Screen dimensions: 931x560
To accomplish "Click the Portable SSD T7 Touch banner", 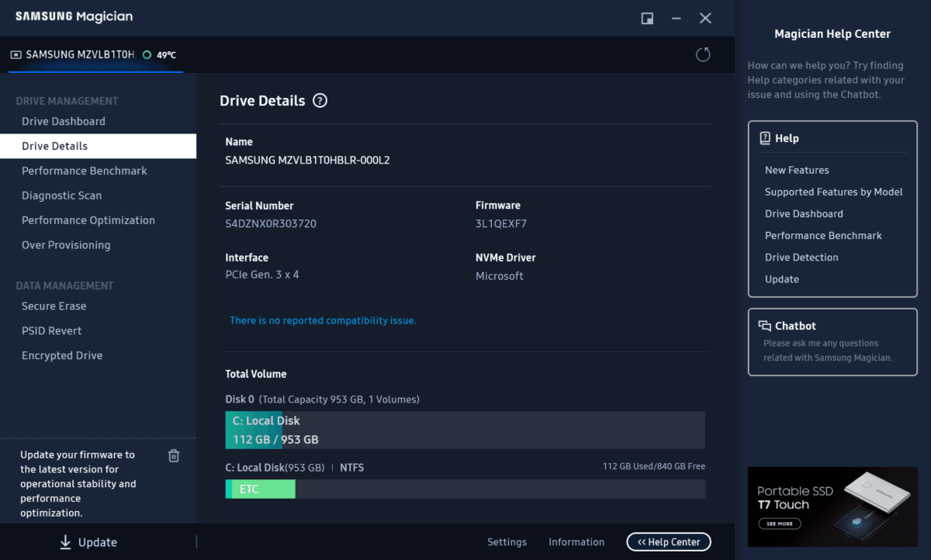I will 832,506.
